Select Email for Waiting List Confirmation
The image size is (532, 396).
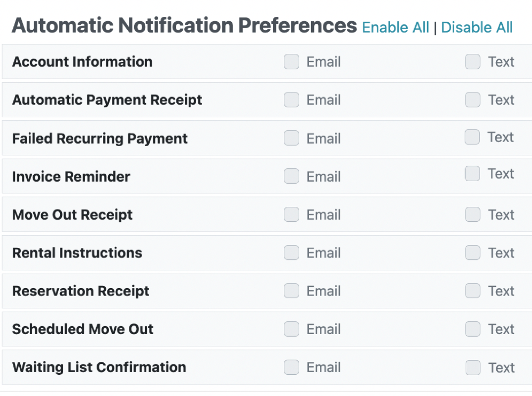pos(291,367)
